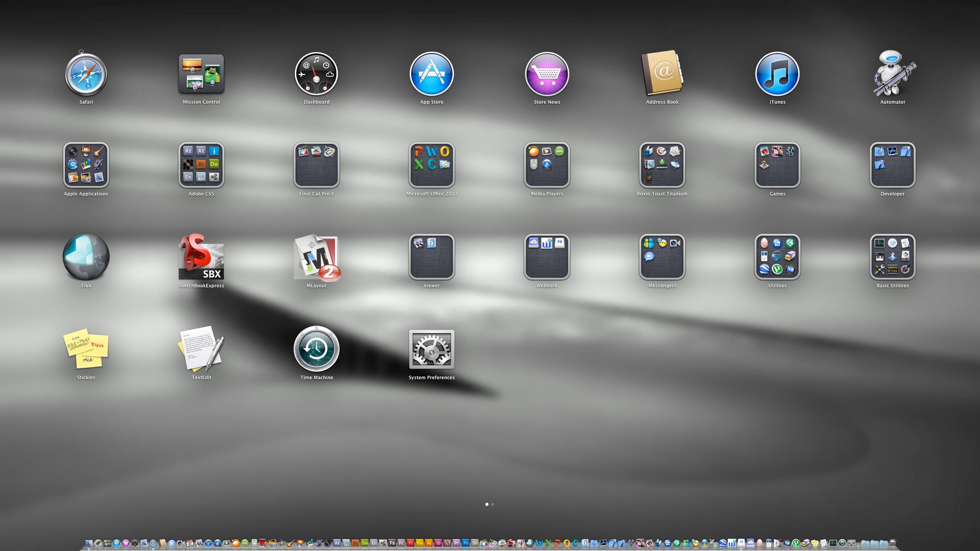Open the Time Machine app
Image resolution: width=980 pixels, height=551 pixels.
click(316, 349)
